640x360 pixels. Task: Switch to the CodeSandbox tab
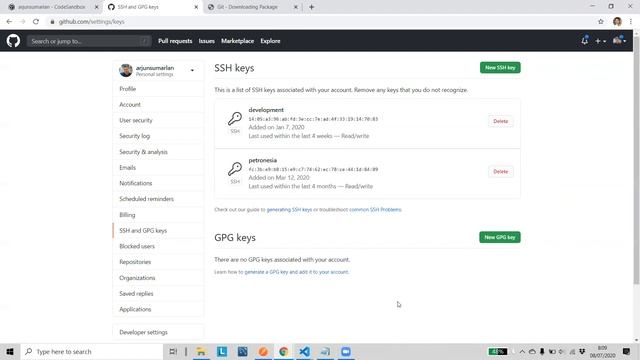tap(51, 7)
